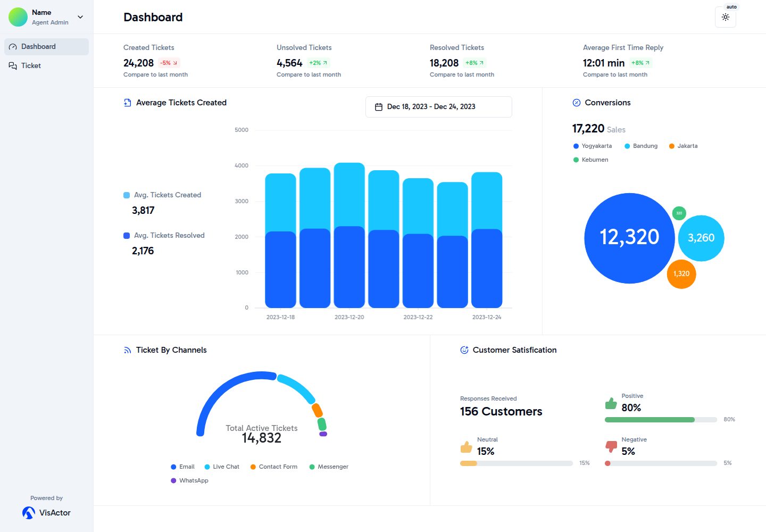This screenshot has width=766, height=532.
Task: Toggle the Avg. Tickets Resolved series
Action: [x=164, y=235]
